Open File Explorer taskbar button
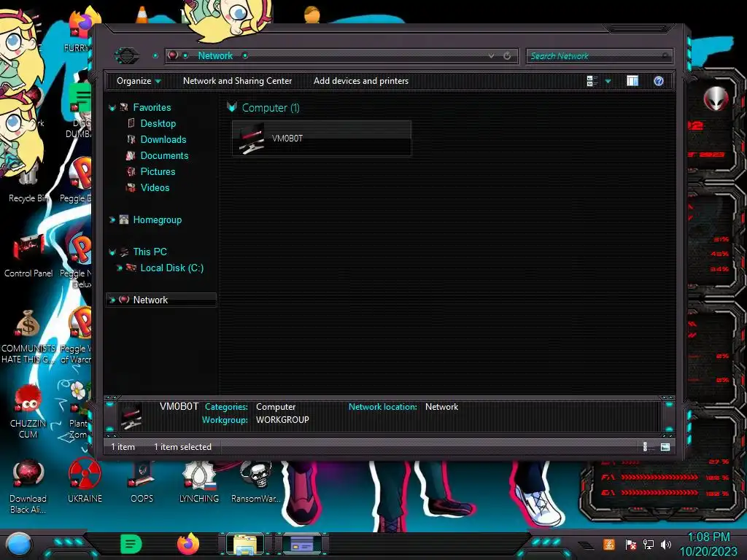This screenshot has width=747, height=560. tap(245, 544)
